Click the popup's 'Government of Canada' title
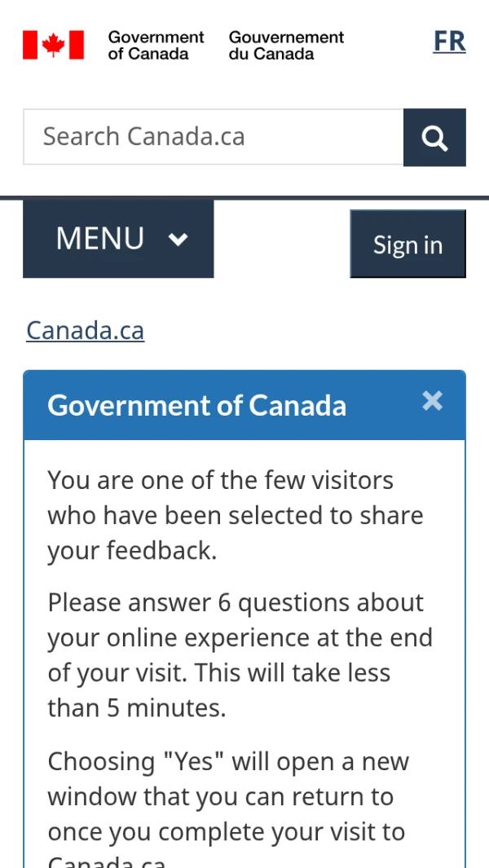Viewport: 489px width, 868px height. 196,405
